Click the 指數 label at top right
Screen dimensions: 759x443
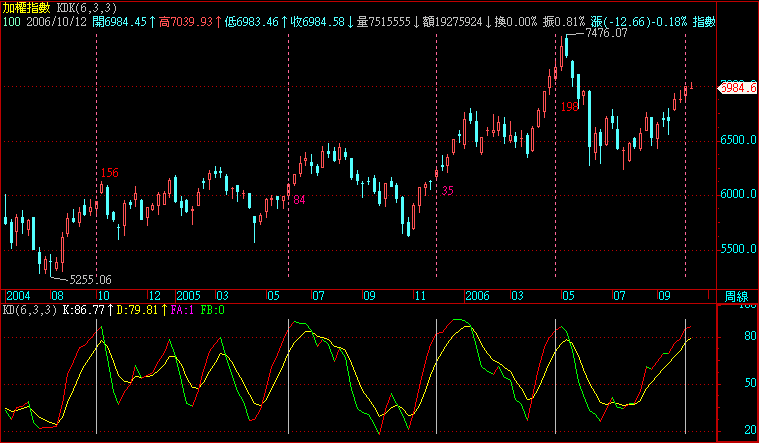pos(705,21)
